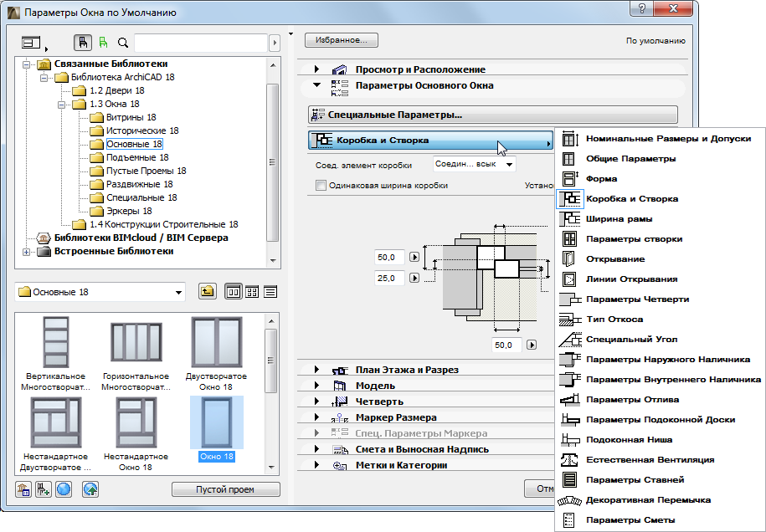Select the Коробка и Створка menu icon
The width and height of the screenshot is (766, 532).
pyautogui.click(x=570, y=199)
